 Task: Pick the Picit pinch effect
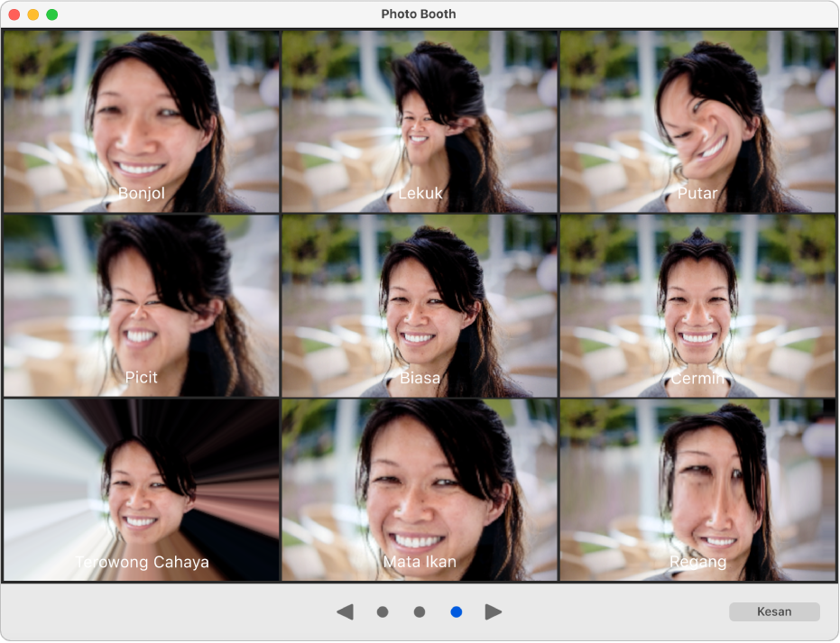(x=141, y=306)
